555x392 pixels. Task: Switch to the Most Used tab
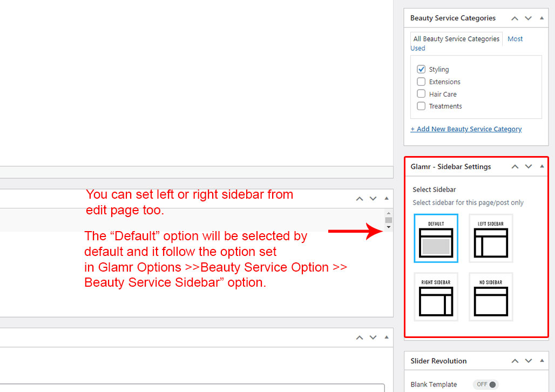coord(515,38)
